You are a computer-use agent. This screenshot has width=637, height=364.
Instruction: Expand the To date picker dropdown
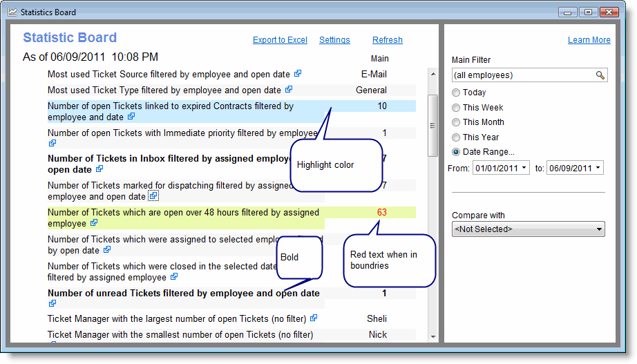click(598, 169)
